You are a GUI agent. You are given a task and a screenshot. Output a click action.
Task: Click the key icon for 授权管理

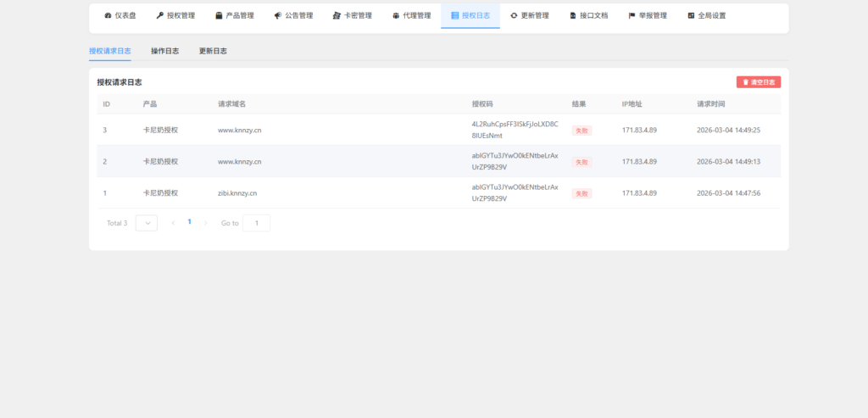tap(159, 15)
